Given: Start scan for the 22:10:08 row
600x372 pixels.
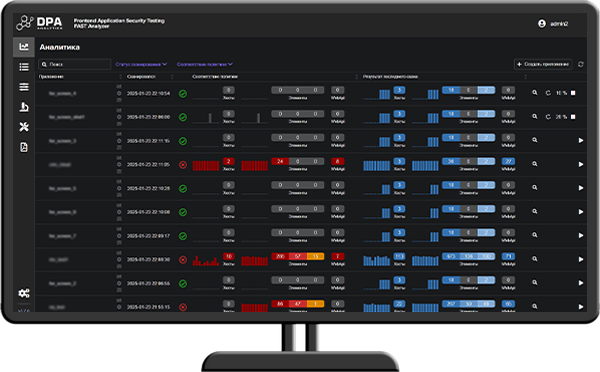Looking at the screenshot, I should (x=581, y=212).
